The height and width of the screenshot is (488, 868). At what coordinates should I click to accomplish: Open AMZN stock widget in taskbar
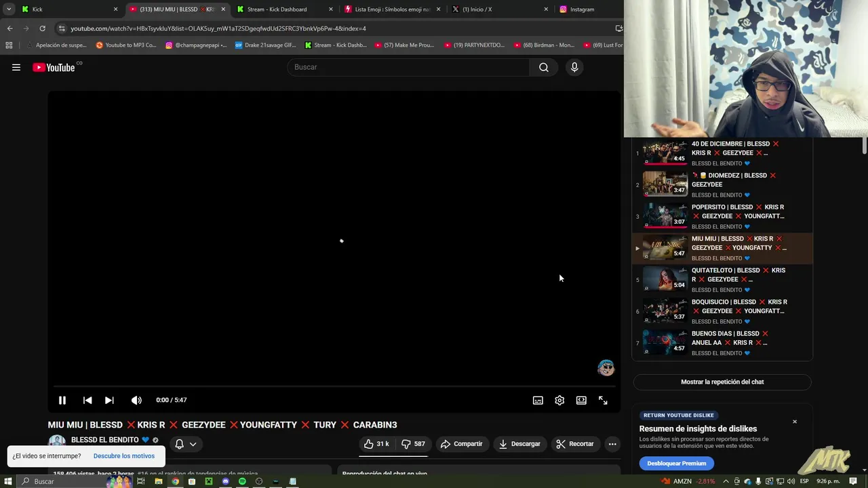pos(688,481)
